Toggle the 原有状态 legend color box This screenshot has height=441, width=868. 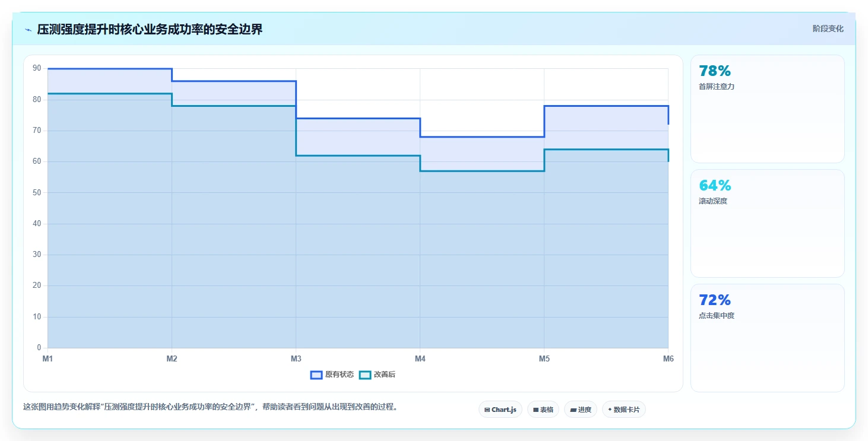tap(316, 375)
